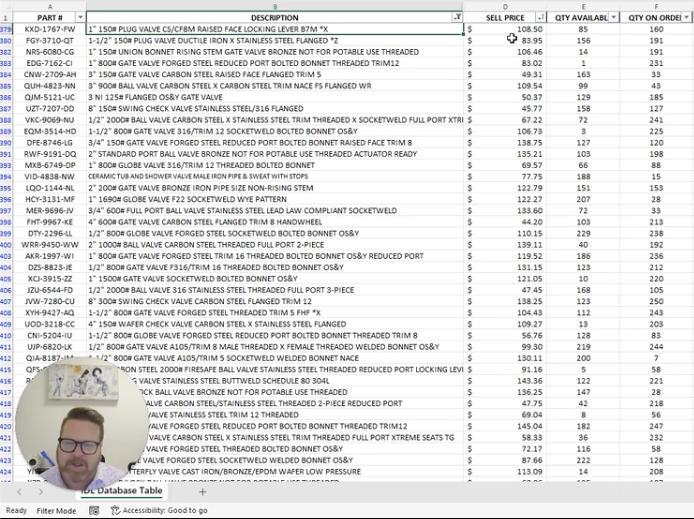Select column D header

click(505, 6)
